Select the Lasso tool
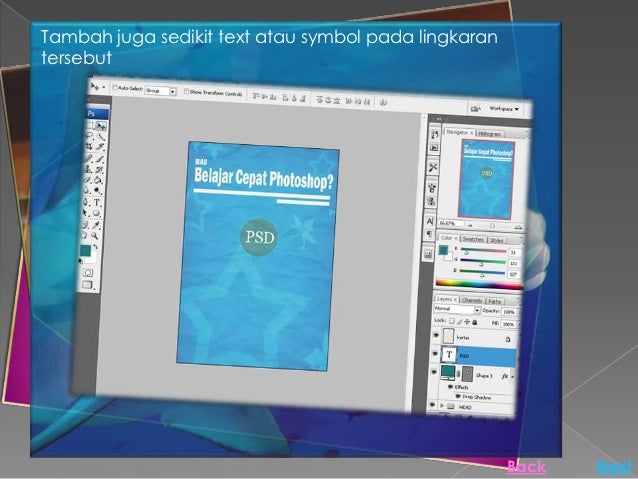This screenshot has height=479, width=638. (89, 136)
